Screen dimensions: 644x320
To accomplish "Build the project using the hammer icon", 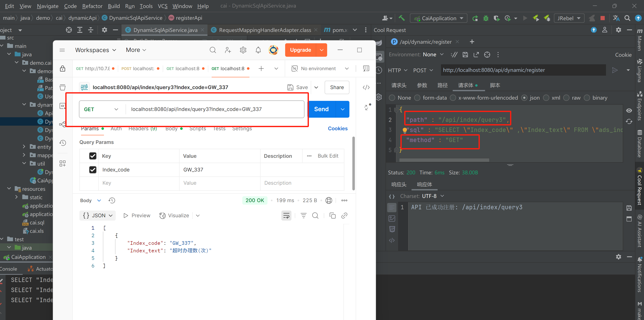I will [x=402, y=18].
